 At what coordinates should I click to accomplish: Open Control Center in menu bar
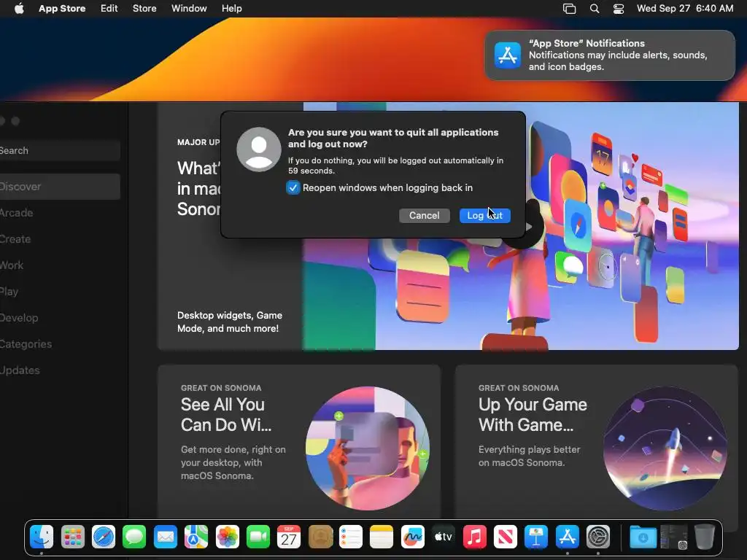point(619,9)
